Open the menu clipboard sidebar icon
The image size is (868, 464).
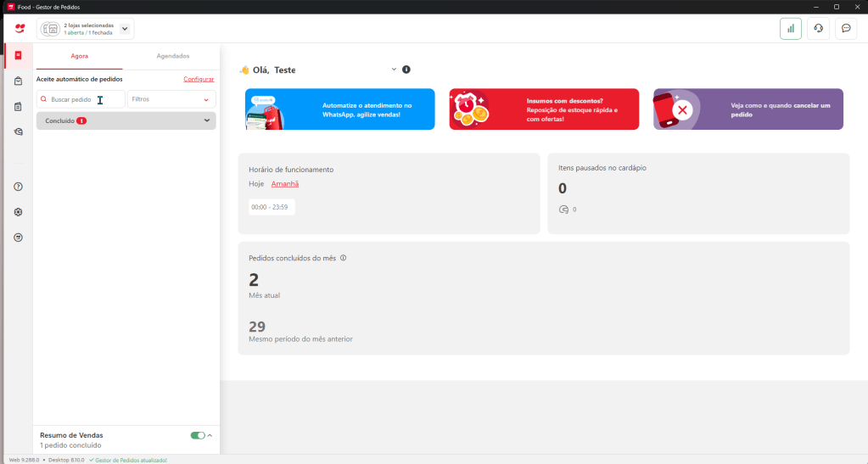coord(19,106)
